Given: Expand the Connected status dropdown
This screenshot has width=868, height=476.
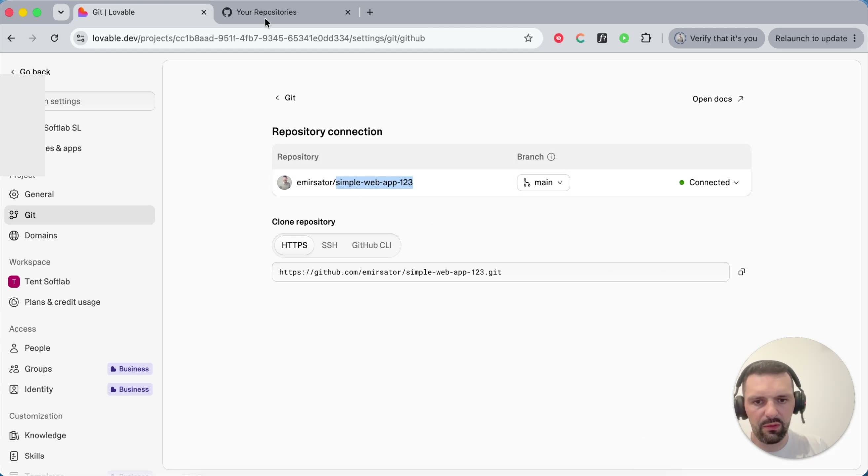Looking at the screenshot, I should (x=709, y=182).
